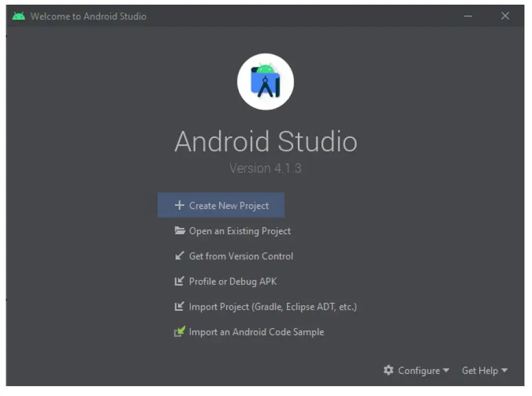Viewport: 532px width, 396px height.
Task: Open the Configure dropdown menu
Action: 416,370
